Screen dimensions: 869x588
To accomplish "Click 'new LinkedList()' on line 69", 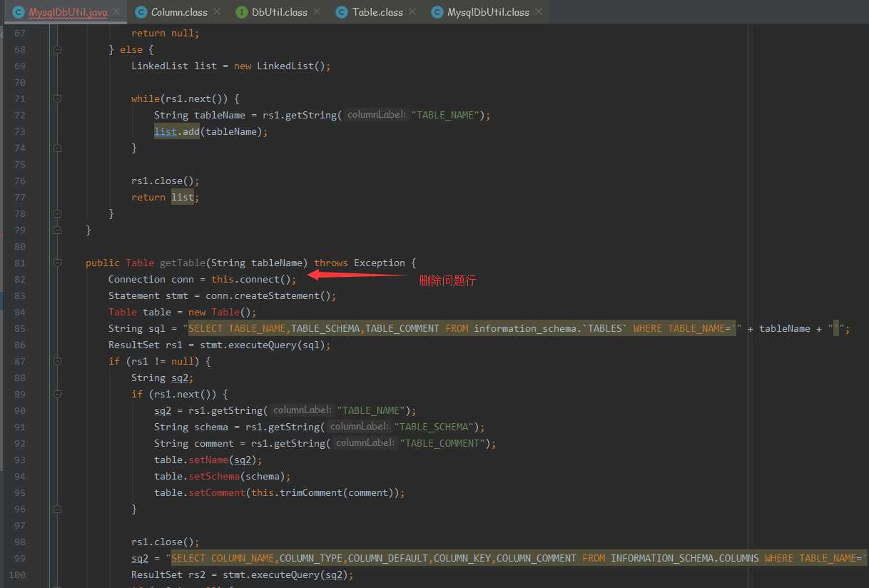I will point(279,66).
